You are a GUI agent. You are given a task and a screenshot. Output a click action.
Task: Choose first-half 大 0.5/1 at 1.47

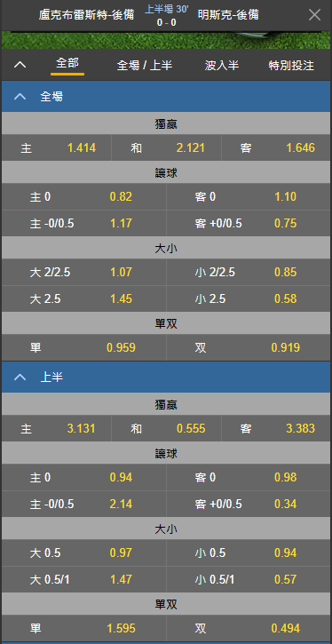pos(84,579)
